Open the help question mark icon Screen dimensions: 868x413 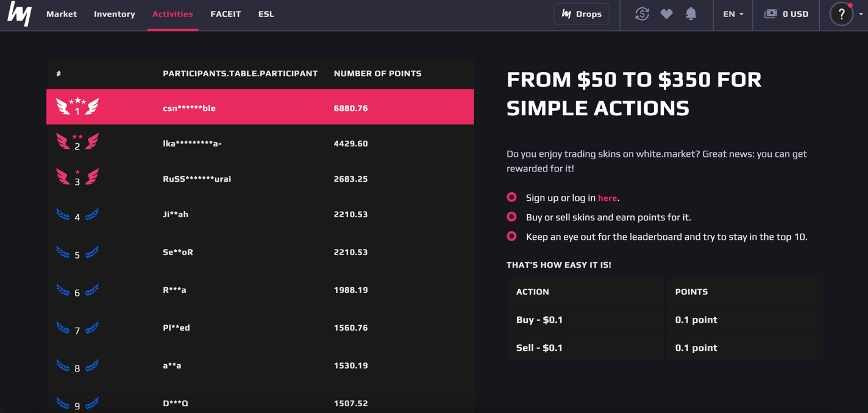coord(842,14)
